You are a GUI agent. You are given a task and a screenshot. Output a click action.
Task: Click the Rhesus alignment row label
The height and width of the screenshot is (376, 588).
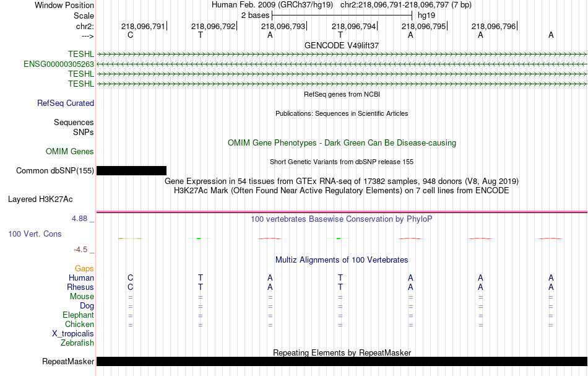click(x=80, y=287)
